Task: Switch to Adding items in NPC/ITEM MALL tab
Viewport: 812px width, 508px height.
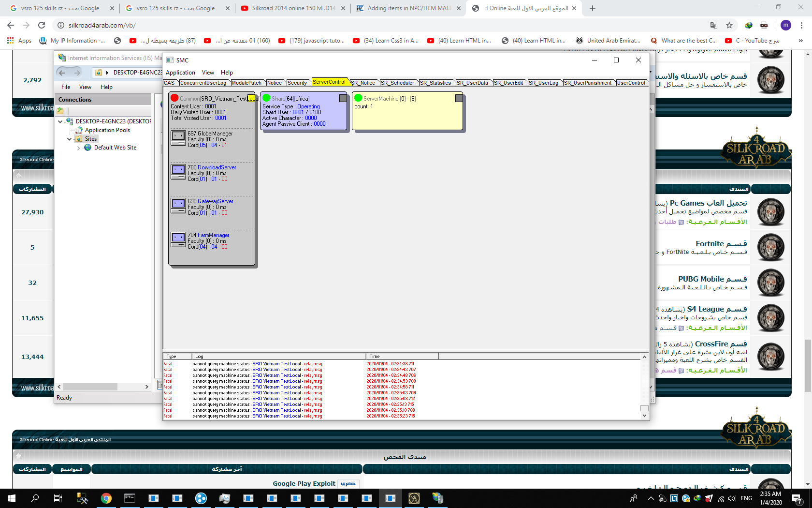Action: pos(409,8)
